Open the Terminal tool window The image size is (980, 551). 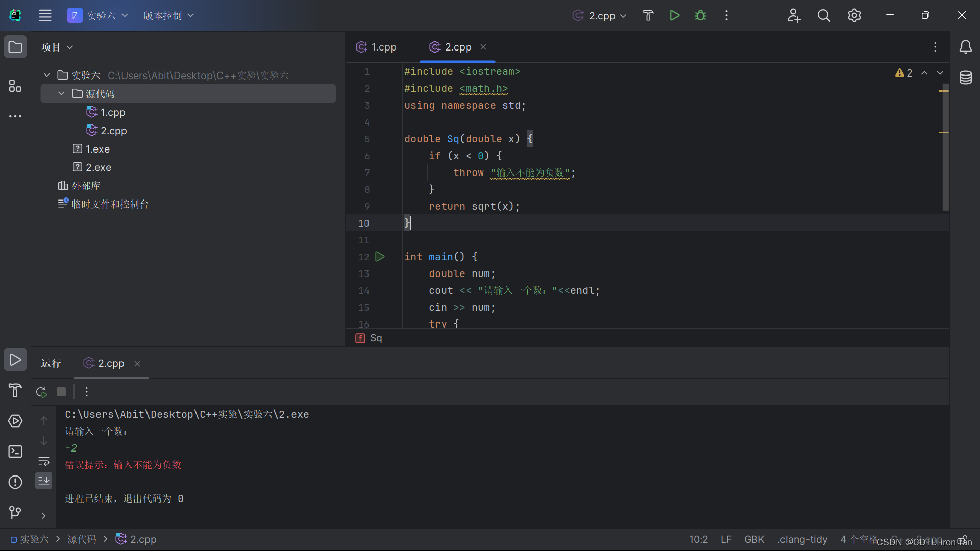pos(15,452)
